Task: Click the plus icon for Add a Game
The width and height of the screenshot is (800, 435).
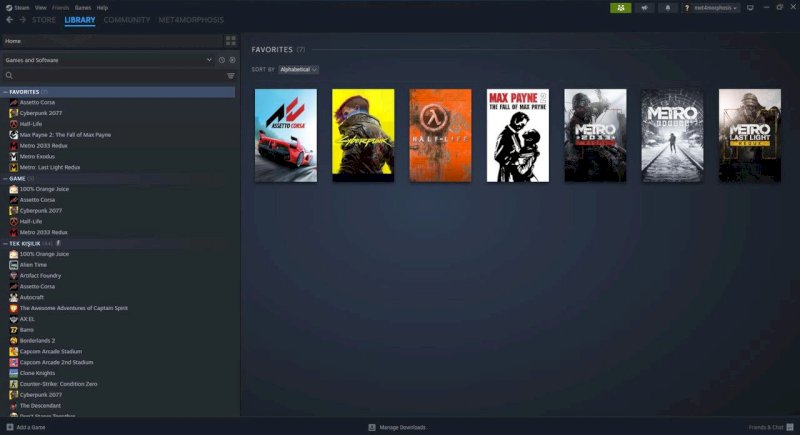Action: (x=10, y=427)
